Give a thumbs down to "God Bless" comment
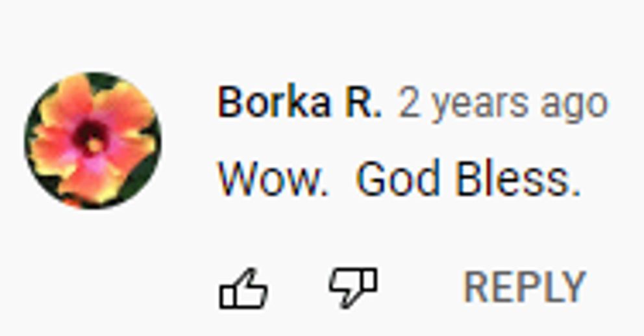The image size is (644, 336). click(353, 287)
